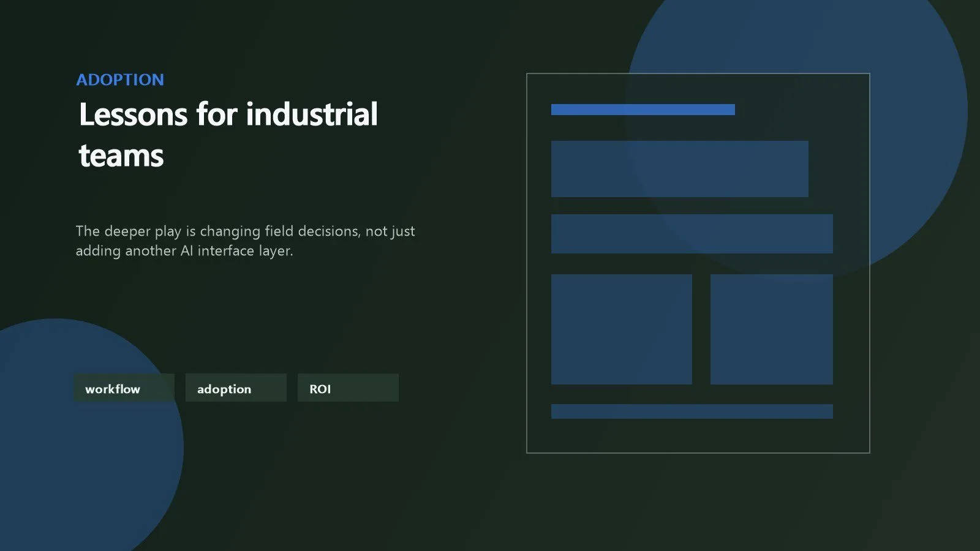The height and width of the screenshot is (551, 980).
Task: Select the ADOPTION section label
Action: pyautogui.click(x=120, y=80)
